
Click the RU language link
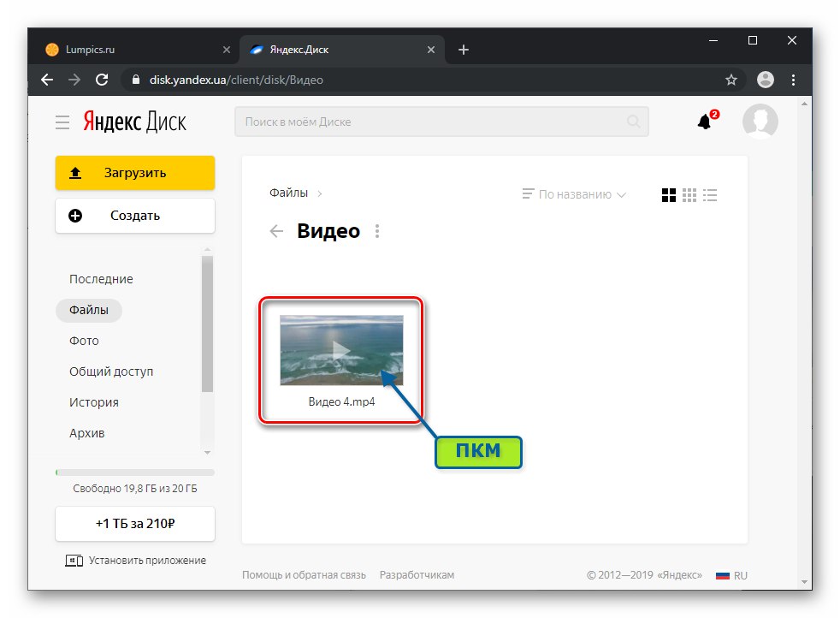click(741, 576)
